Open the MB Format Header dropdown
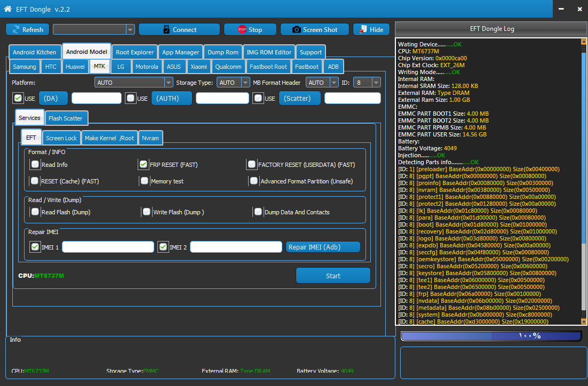This screenshot has height=386, width=588. tap(333, 82)
